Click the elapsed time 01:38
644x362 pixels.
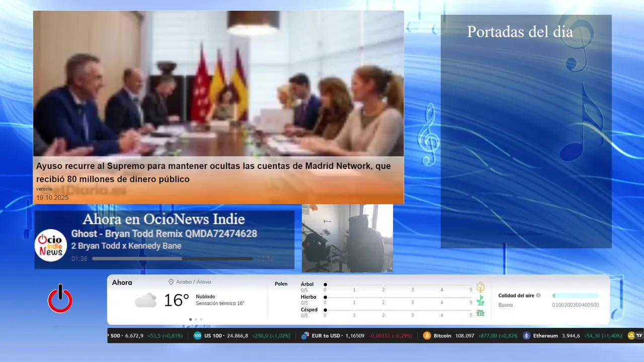79,259
